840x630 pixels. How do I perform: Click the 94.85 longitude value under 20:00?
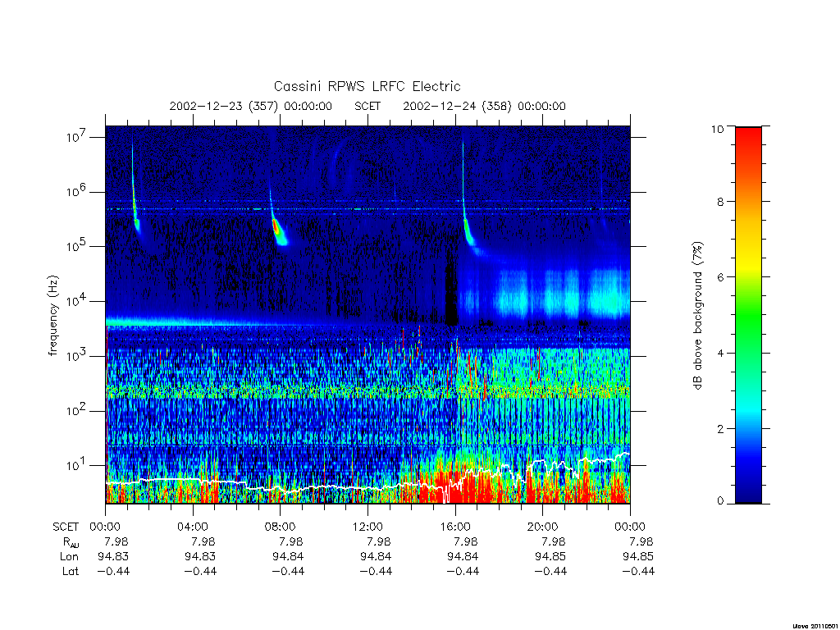[550, 557]
